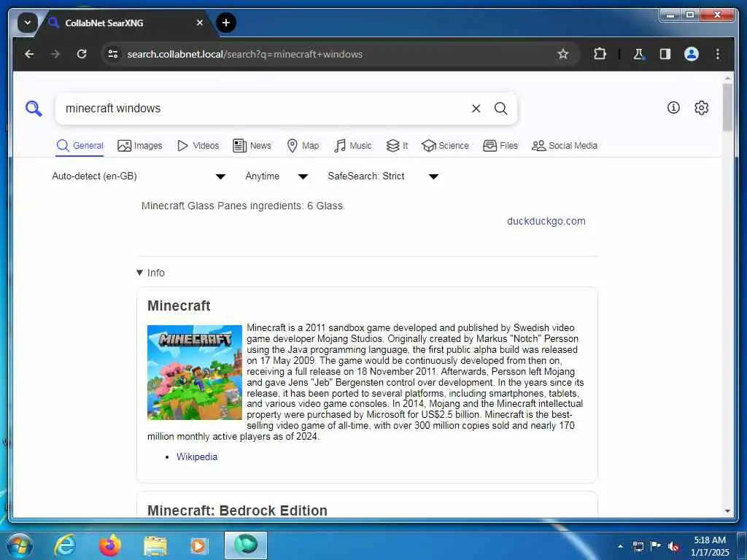Click the search query input field
747x560 pixels.
[x=264, y=109]
